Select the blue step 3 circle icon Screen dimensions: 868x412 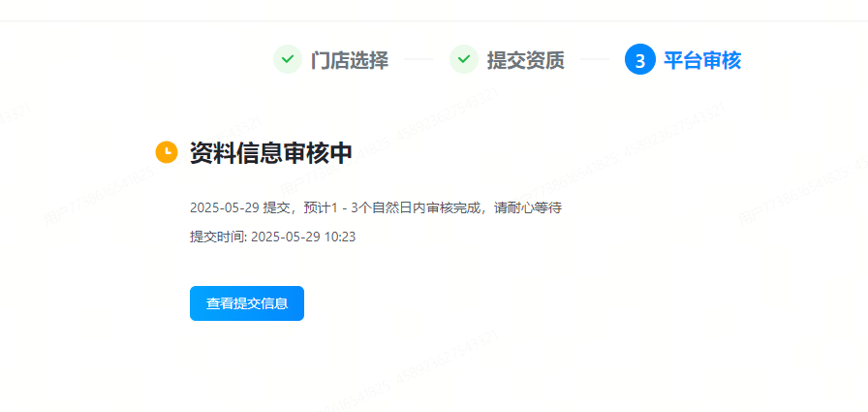click(640, 59)
